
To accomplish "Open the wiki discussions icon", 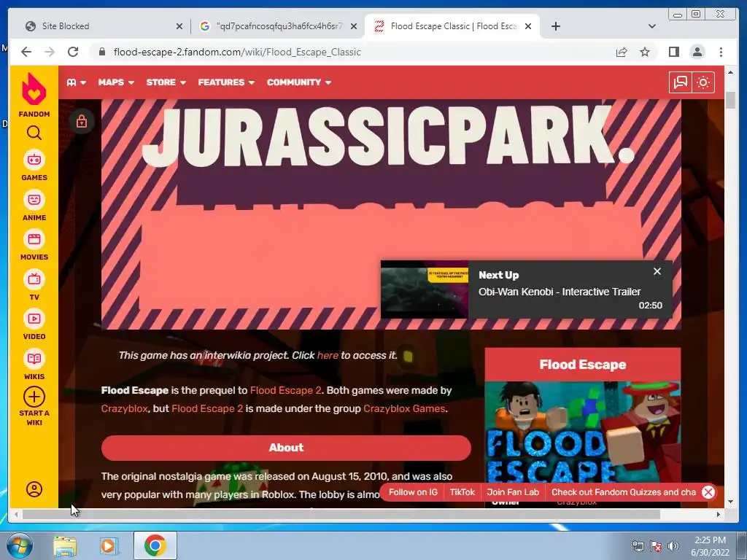I will click(681, 82).
